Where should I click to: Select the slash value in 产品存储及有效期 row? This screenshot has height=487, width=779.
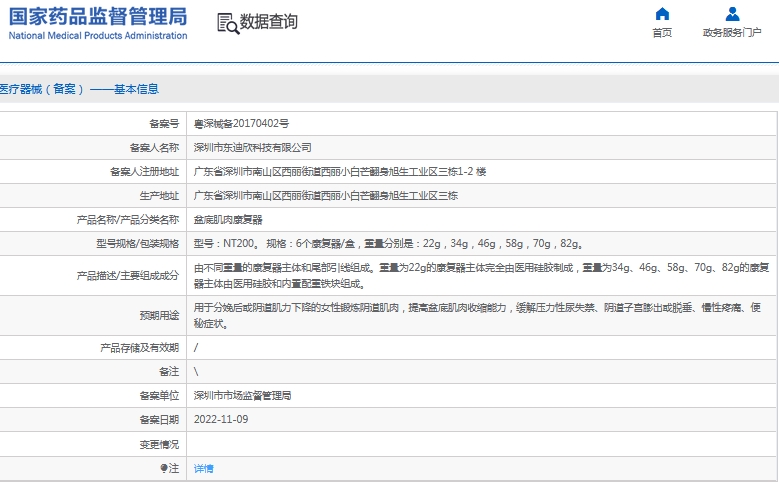pos(196,348)
